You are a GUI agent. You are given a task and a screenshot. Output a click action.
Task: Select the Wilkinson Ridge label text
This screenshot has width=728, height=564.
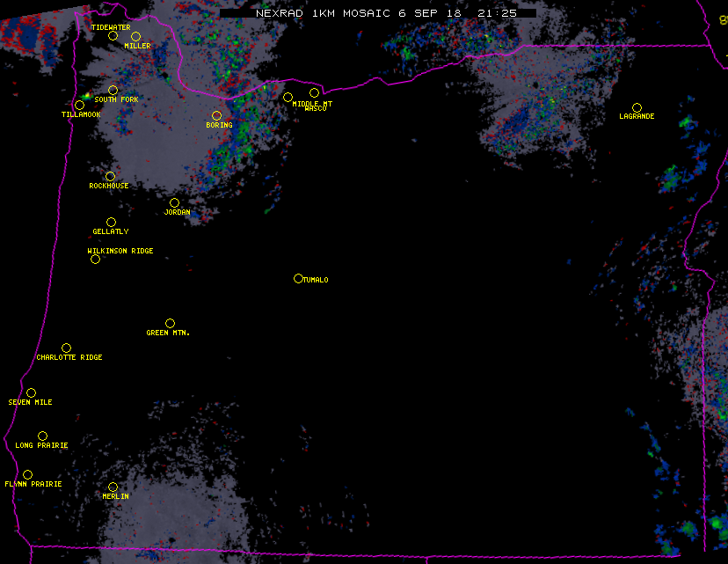pos(120,251)
